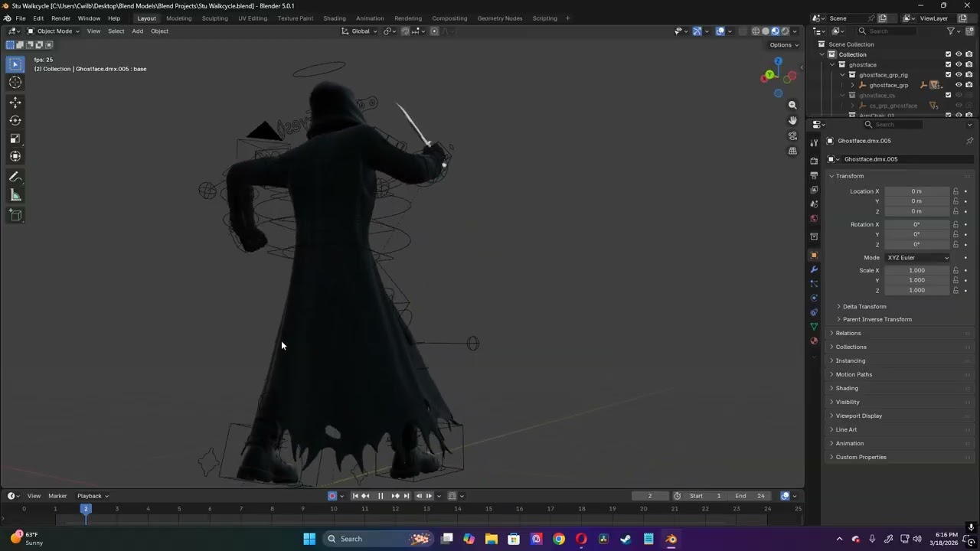This screenshot has height=551, width=980.
Task: Uncheck the ghostface_grp_rig collection checkbox
Action: [x=948, y=75]
